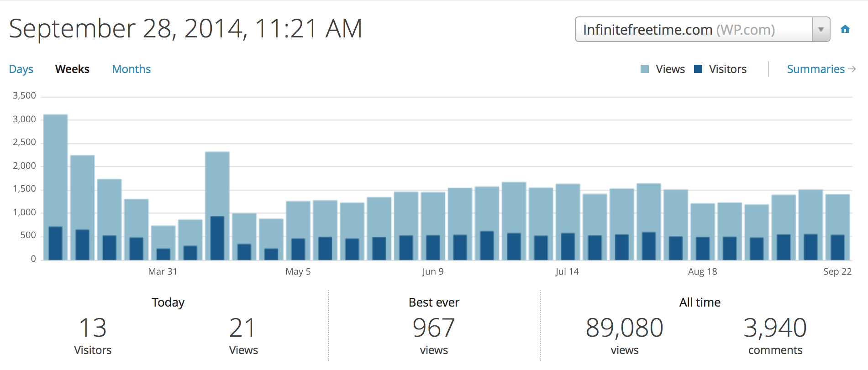Click today's 13 visitors count
The height and width of the screenshot is (370, 868).
[x=93, y=328]
